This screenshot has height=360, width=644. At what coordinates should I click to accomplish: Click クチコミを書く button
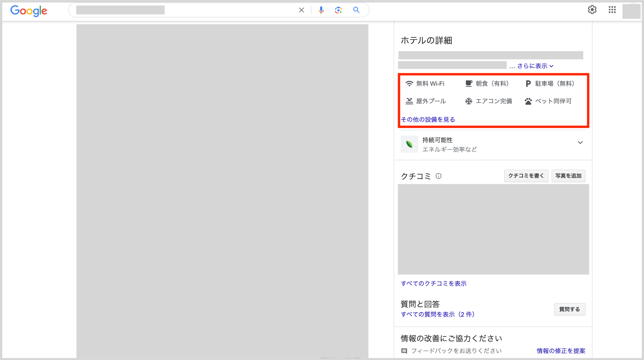[526, 176]
